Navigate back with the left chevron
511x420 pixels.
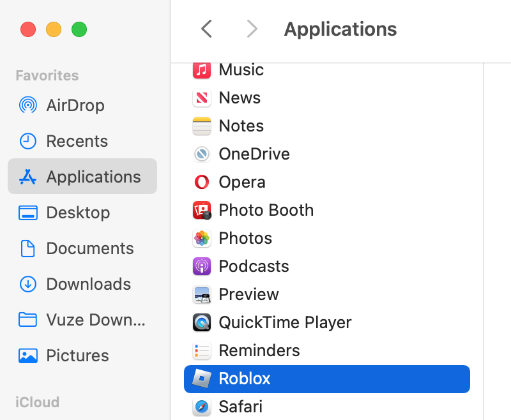(206, 29)
